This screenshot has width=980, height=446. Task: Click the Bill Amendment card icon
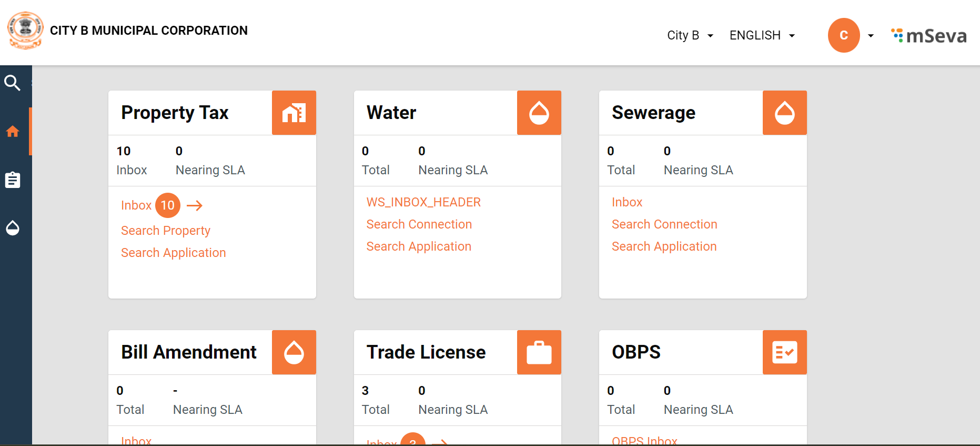(294, 352)
